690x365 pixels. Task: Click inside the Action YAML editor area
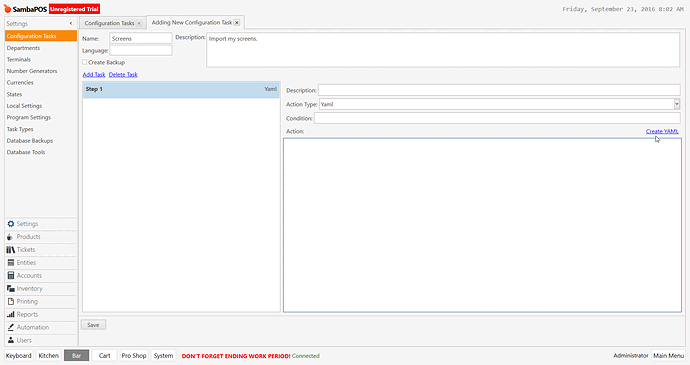click(482, 225)
